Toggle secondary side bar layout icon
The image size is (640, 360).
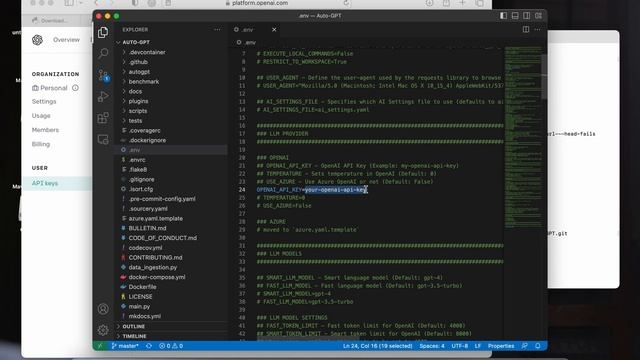527,16
